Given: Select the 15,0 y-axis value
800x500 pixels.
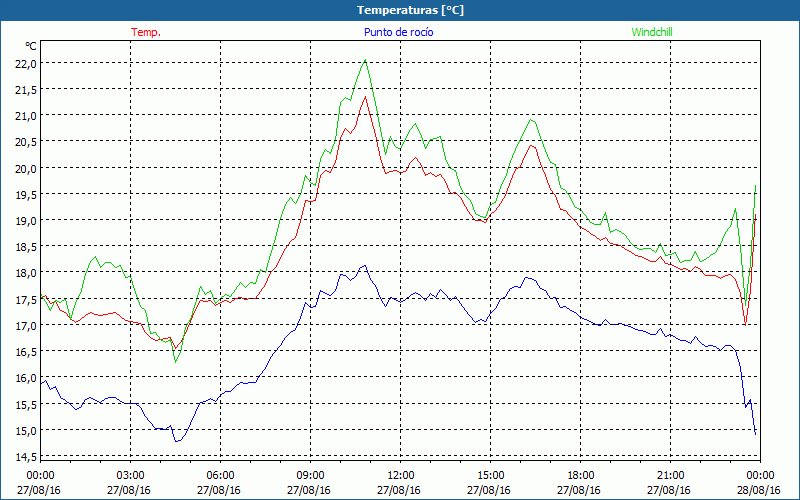Looking at the screenshot, I should (x=26, y=431).
